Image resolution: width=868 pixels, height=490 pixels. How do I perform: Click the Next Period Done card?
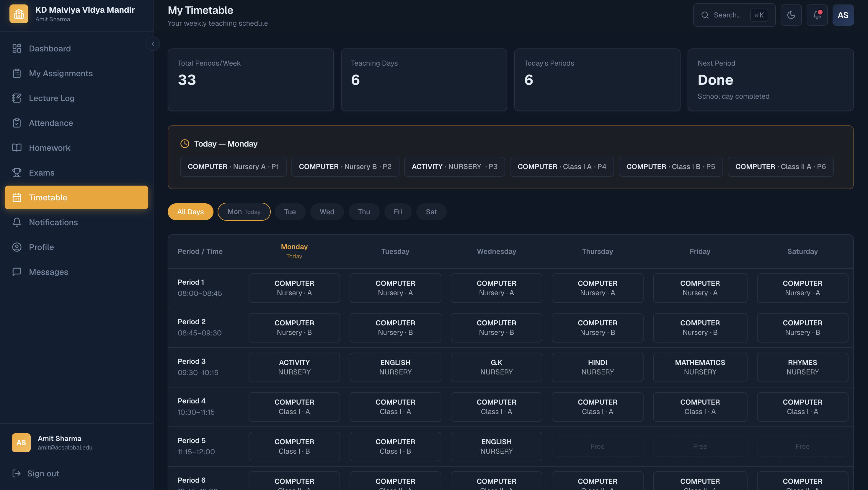(x=770, y=80)
